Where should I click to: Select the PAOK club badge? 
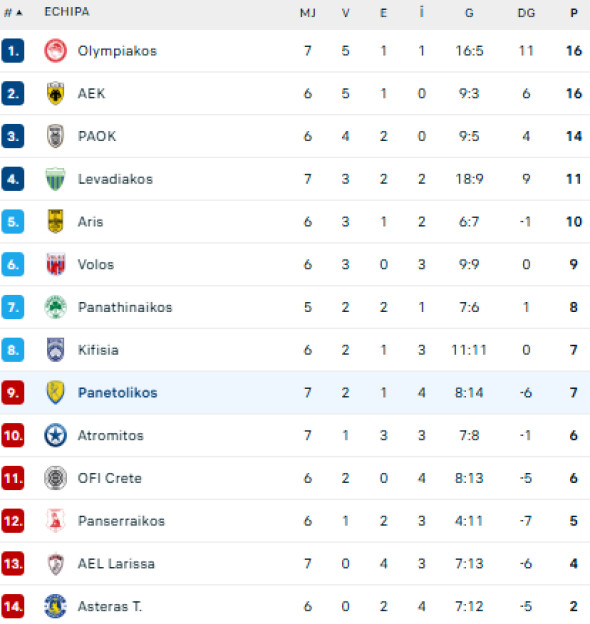55,136
